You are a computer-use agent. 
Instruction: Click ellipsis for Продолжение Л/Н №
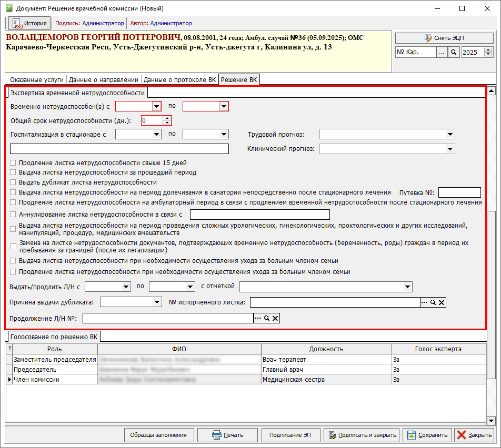pyautogui.click(x=258, y=318)
